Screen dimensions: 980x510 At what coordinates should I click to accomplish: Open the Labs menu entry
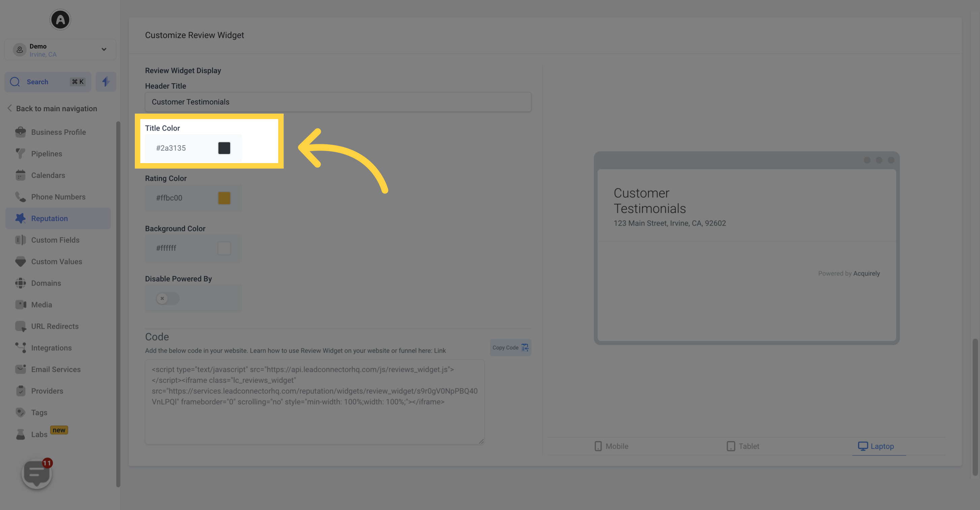pos(58,434)
